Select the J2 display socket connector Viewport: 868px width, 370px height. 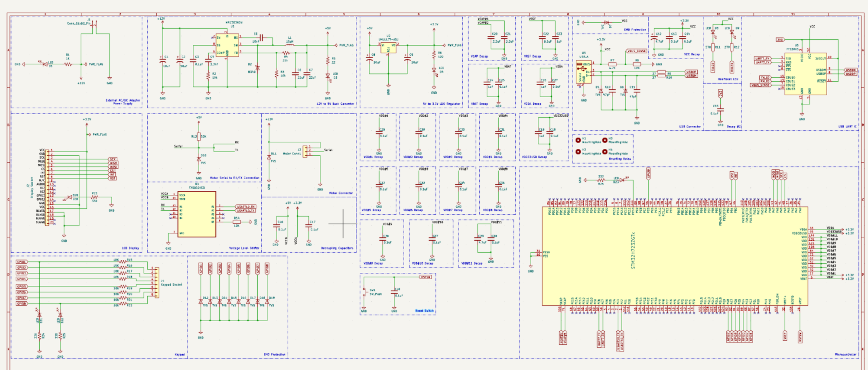point(47,186)
